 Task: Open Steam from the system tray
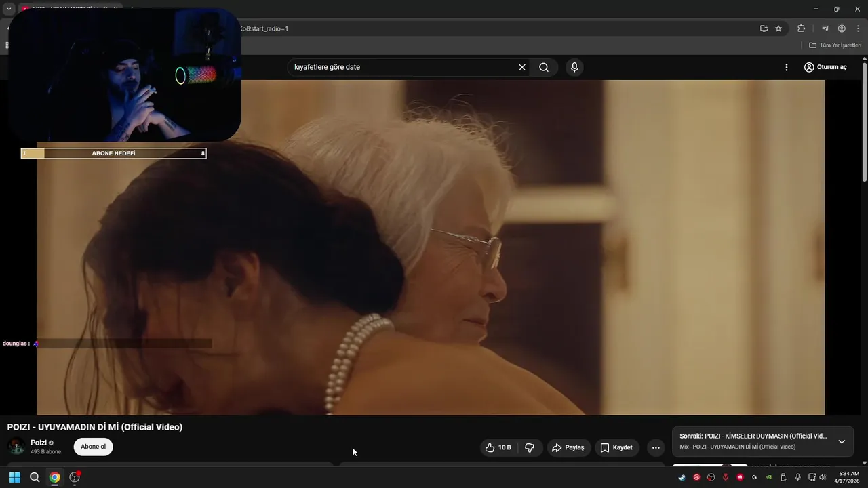coord(682,477)
